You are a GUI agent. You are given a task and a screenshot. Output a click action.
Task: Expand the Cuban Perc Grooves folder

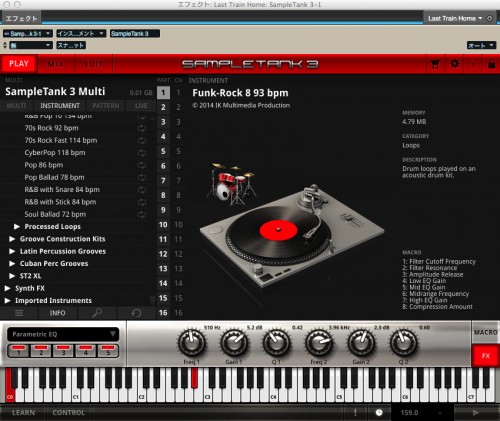[12, 264]
